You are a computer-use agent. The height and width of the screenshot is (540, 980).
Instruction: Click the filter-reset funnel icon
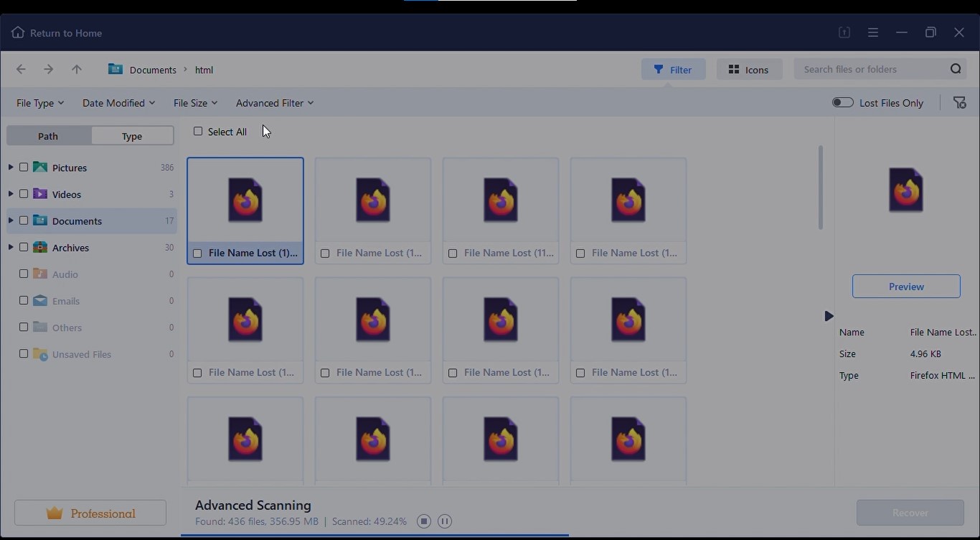coord(959,103)
